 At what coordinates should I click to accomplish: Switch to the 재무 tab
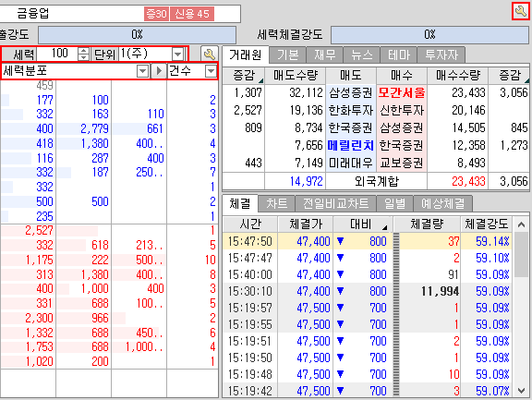coord(325,55)
